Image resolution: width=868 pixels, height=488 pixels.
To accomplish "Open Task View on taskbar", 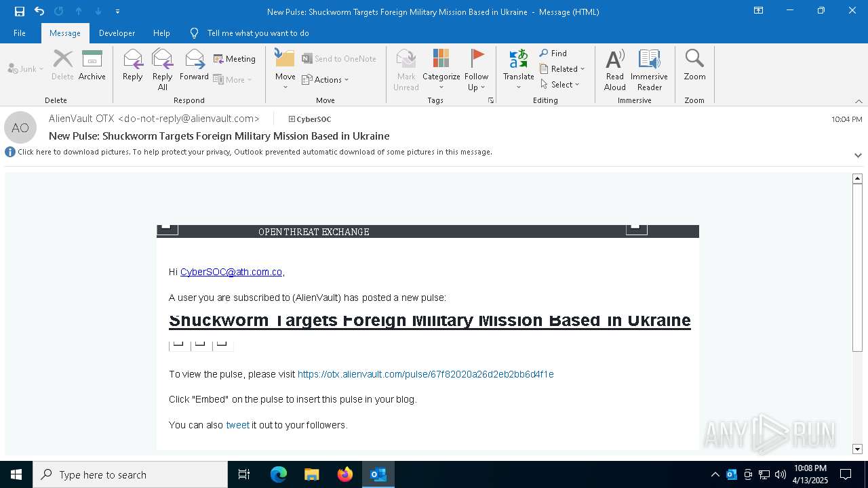I will click(x=244, y=474).
